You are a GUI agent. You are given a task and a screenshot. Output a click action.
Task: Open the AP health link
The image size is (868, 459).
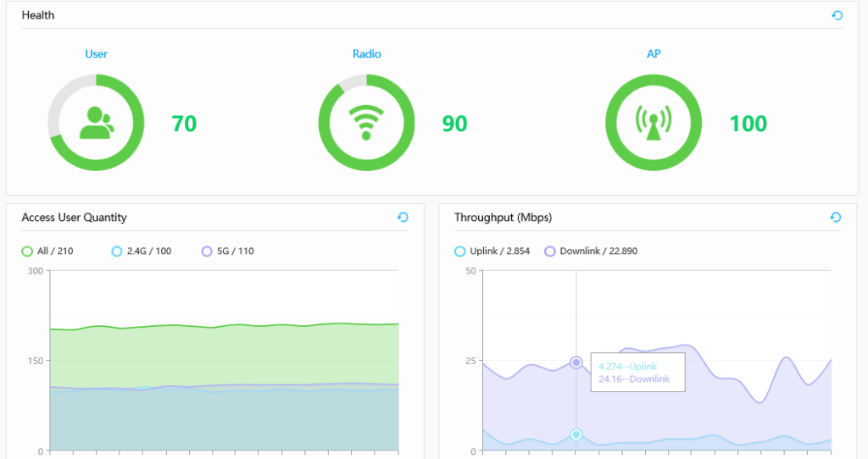pyautogui.click(x=653, y=54)
